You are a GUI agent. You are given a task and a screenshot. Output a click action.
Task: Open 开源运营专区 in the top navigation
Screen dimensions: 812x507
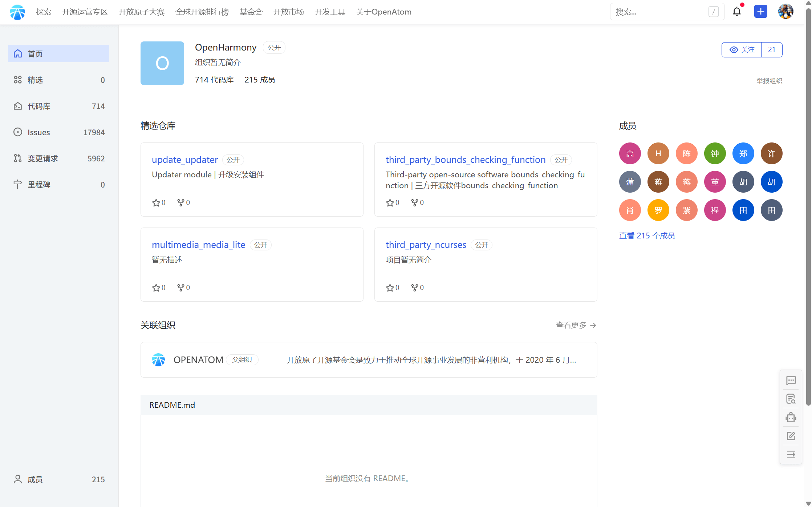(85, 12)
